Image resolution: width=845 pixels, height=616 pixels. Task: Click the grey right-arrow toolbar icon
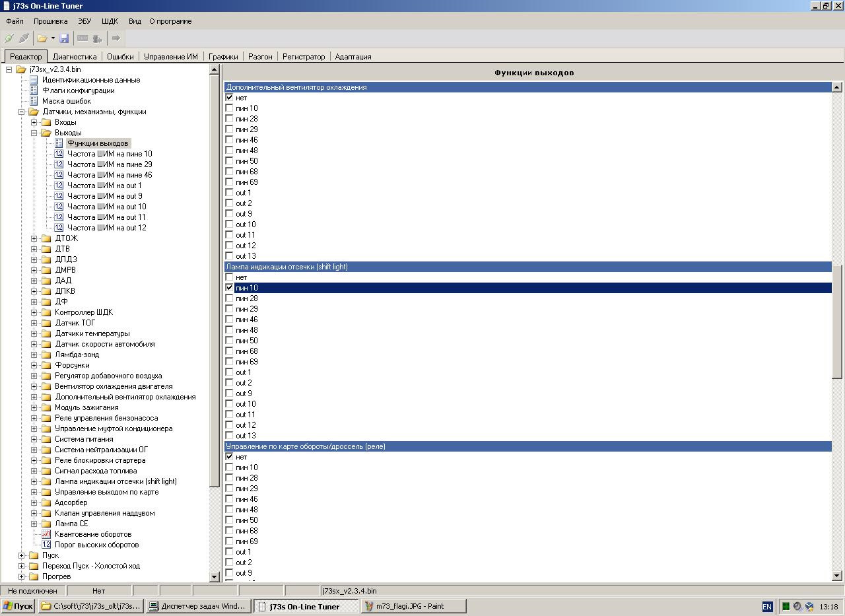point(116,38)
